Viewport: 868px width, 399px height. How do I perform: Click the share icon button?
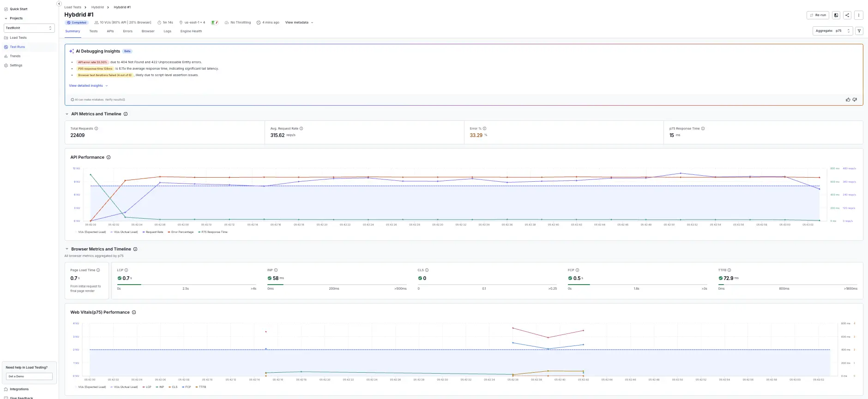(x=847, y=15)
